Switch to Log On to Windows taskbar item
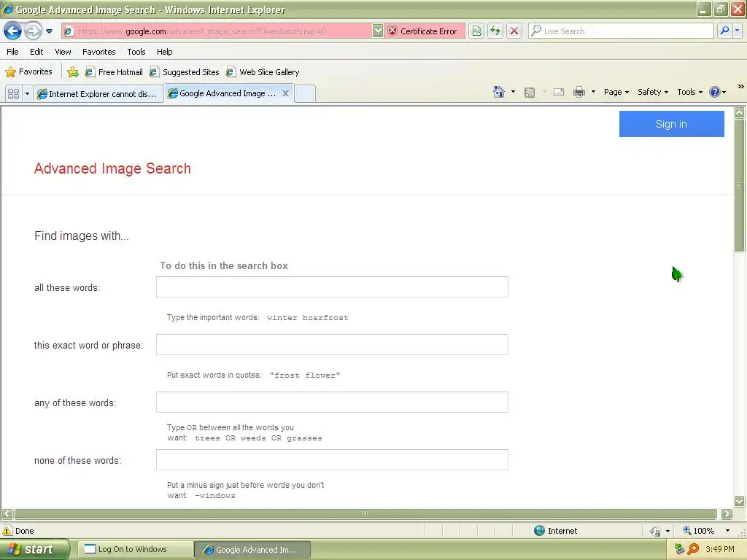Image resolution: width=747 pixels, height=560 pixels. click(135, 550)
